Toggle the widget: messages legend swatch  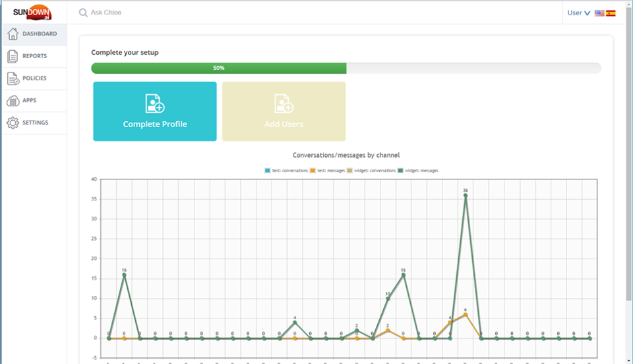[x=400, y=171]
